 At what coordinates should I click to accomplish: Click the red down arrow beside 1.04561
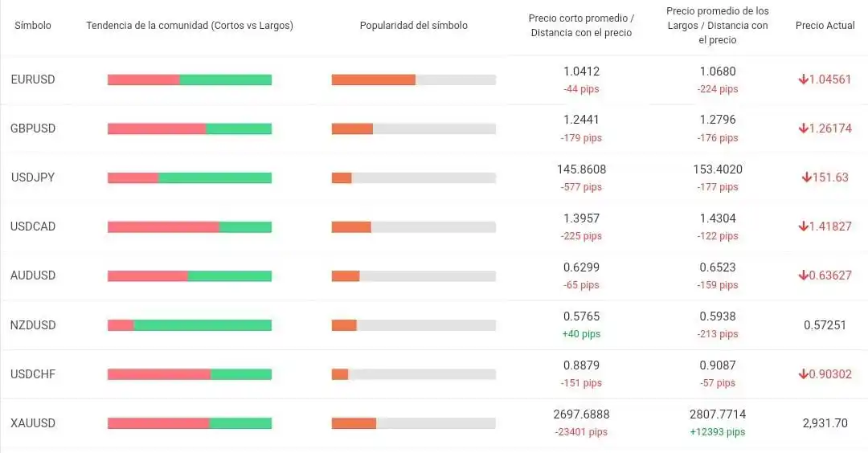pos(803,80)
